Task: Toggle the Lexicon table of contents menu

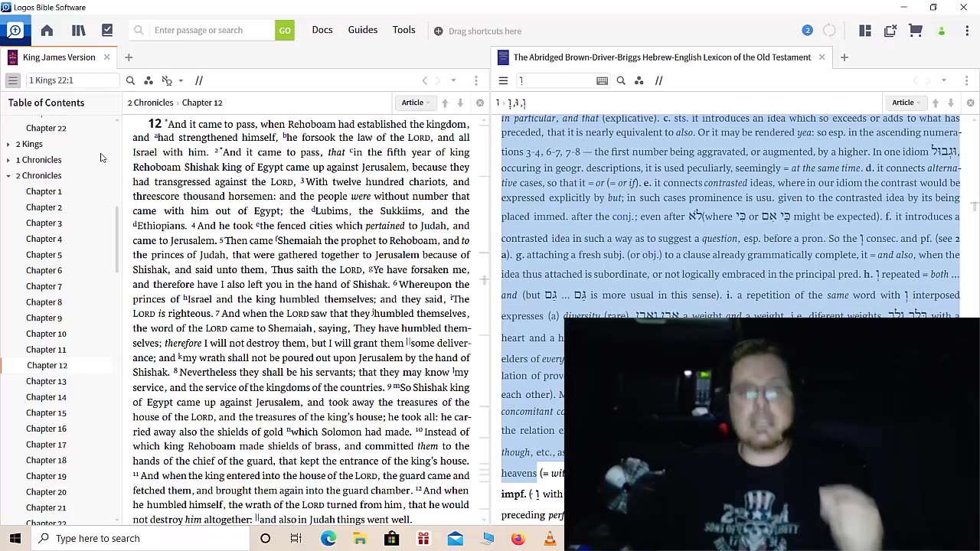Action: click(503, 80)
